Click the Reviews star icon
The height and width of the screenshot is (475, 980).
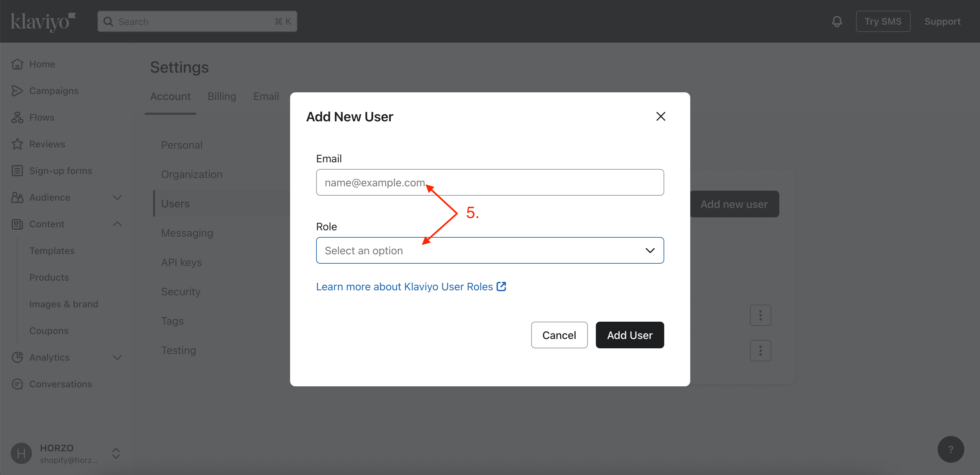pos(17,144)
